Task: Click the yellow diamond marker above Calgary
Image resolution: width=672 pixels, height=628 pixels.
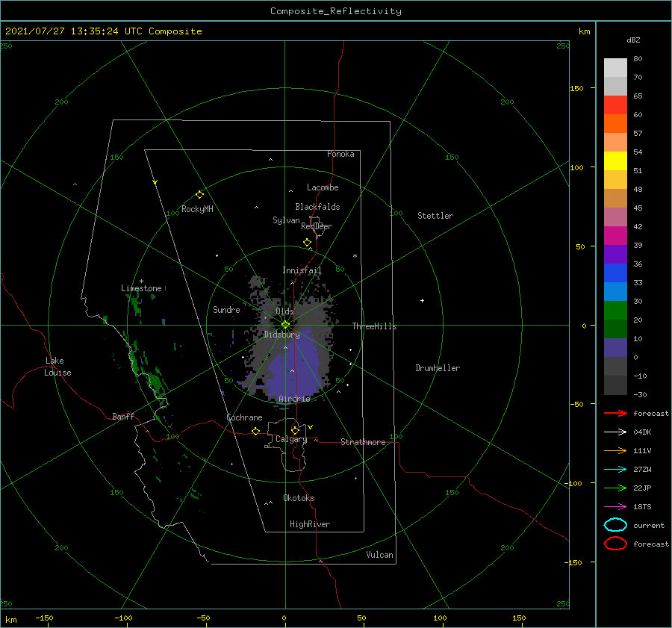Action: [x=295, y=430]
